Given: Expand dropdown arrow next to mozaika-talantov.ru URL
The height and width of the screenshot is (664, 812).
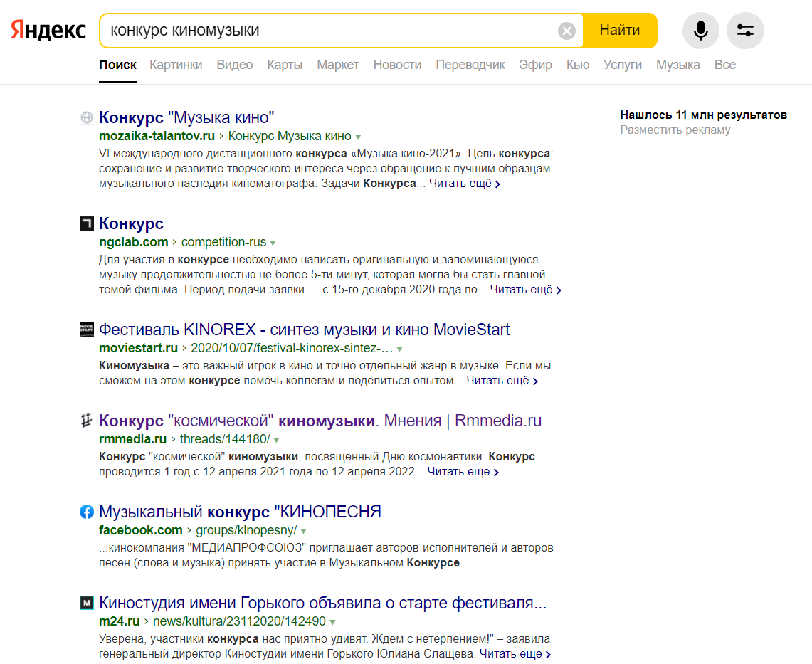Looking at the screenshot, I should pos(359,137).
